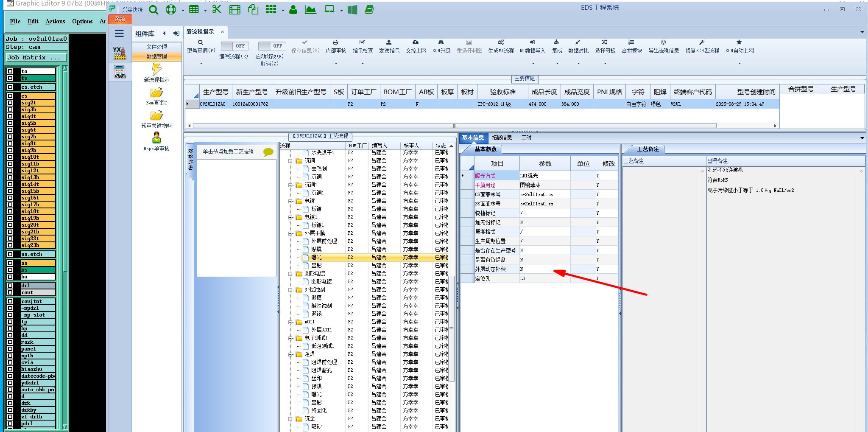Click the green copy documents icon
Viewport: 868px width, 432px height.
253,9
